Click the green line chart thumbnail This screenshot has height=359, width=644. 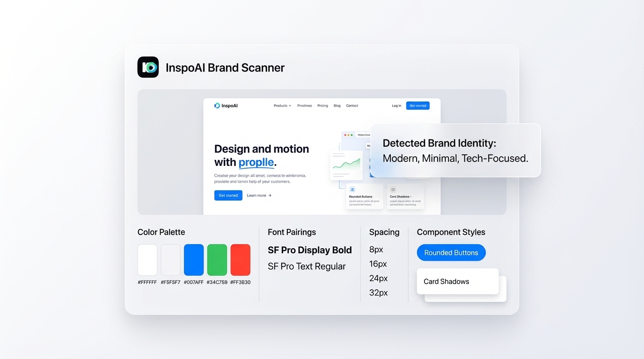pos(347,165)
